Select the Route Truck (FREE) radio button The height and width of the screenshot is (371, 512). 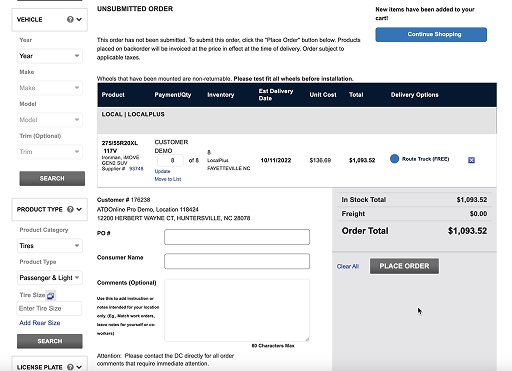point(394,159)
